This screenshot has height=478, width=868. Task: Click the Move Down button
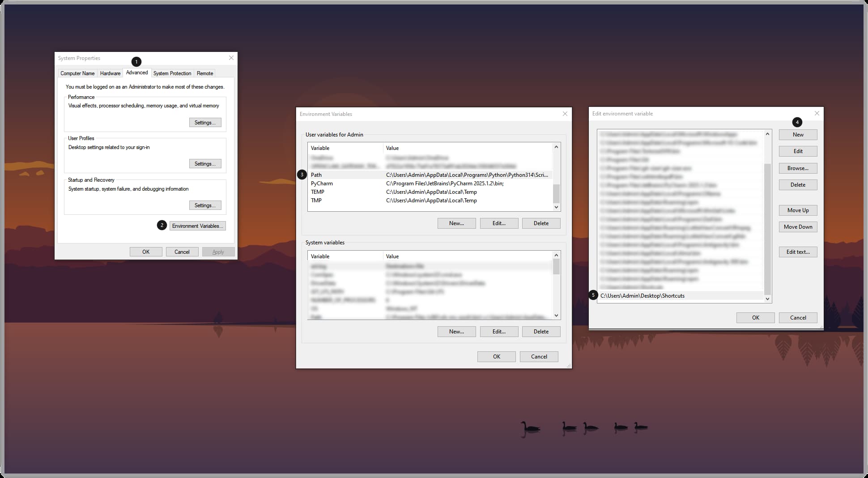[798, 227]
